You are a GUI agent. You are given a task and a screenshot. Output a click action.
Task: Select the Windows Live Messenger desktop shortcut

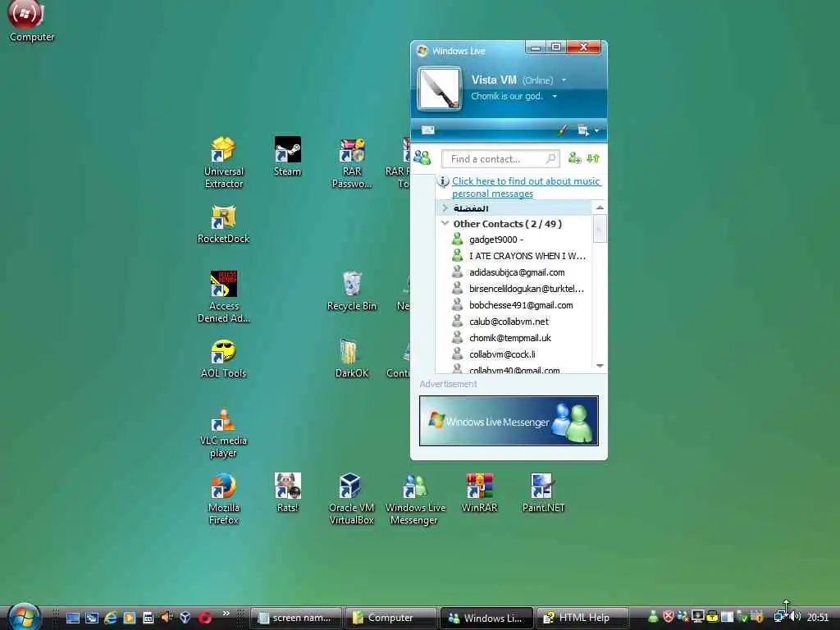414,500
